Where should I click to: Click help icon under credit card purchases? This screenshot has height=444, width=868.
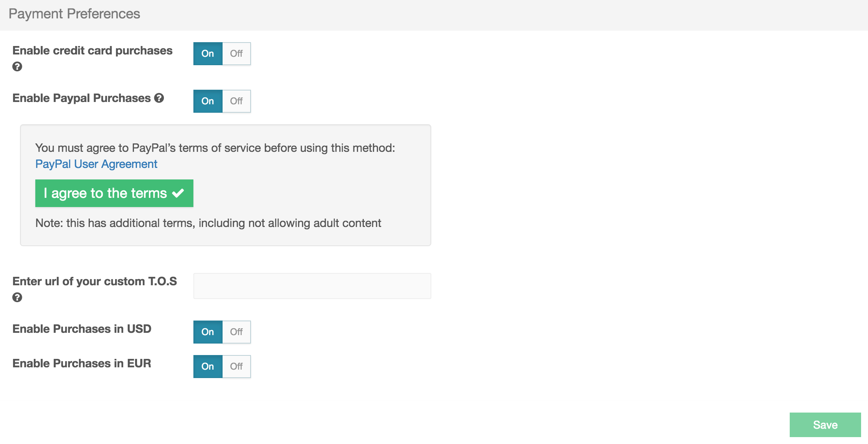pos(17,67)
